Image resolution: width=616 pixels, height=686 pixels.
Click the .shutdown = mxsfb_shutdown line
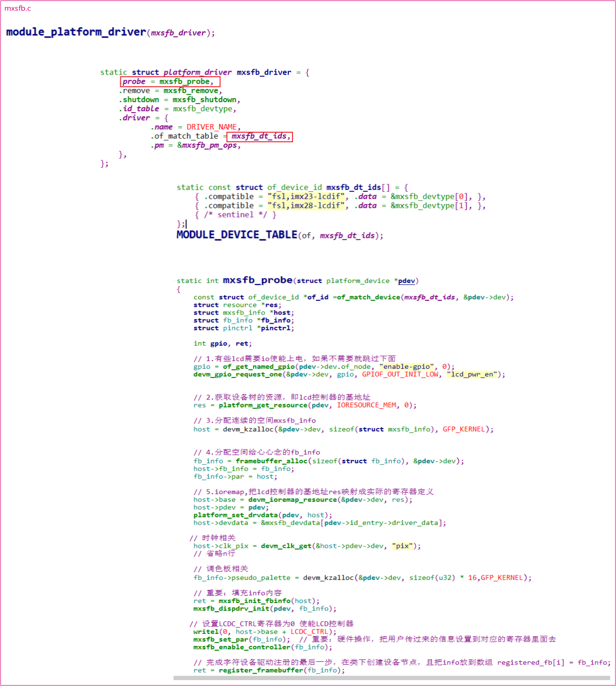180,100
